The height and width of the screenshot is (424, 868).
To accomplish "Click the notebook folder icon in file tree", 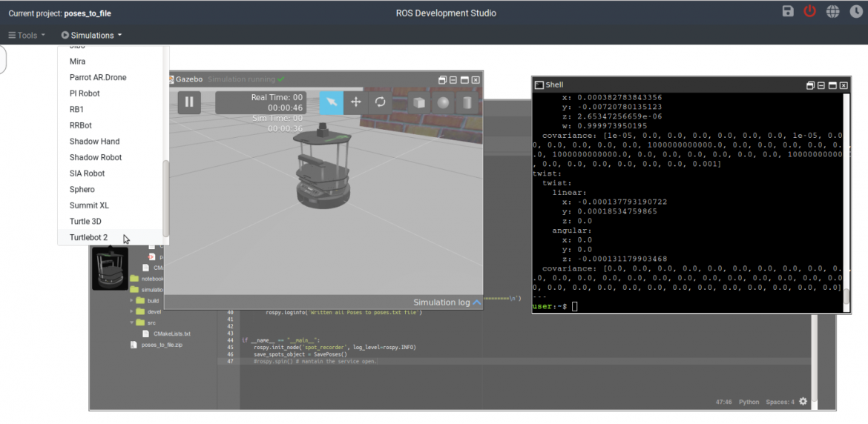I will coord(134,279).
